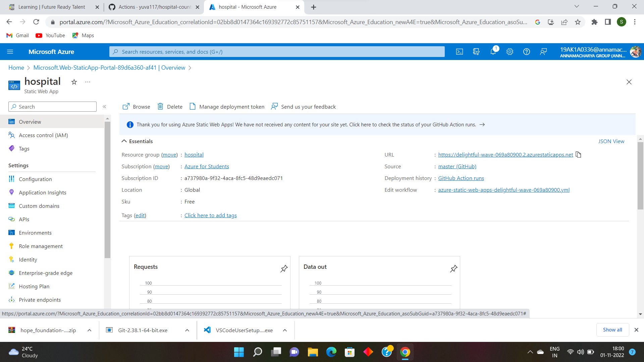Pin the Data out chart
This screenshot has height=362, width=644.
(453, 268)
